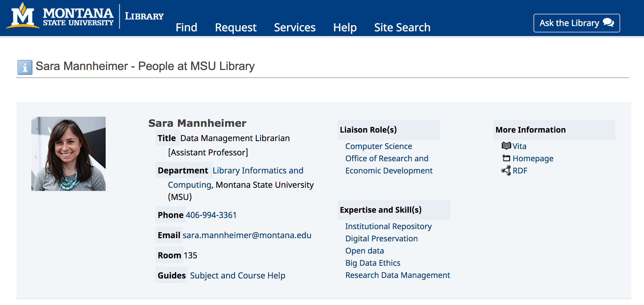The image size is (644, 305).
Task: Open the Computer Science liaison link
Action: point(379,146)
